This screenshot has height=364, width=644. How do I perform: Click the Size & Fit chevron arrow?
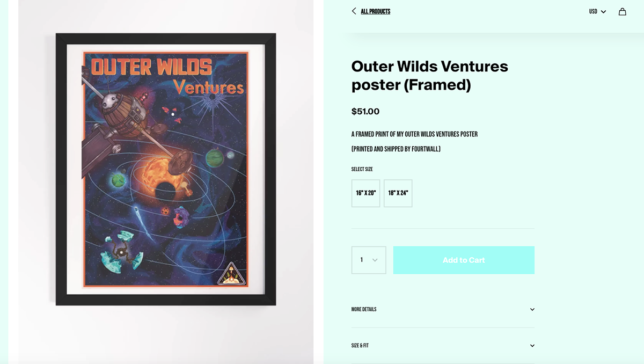(532, 346)
